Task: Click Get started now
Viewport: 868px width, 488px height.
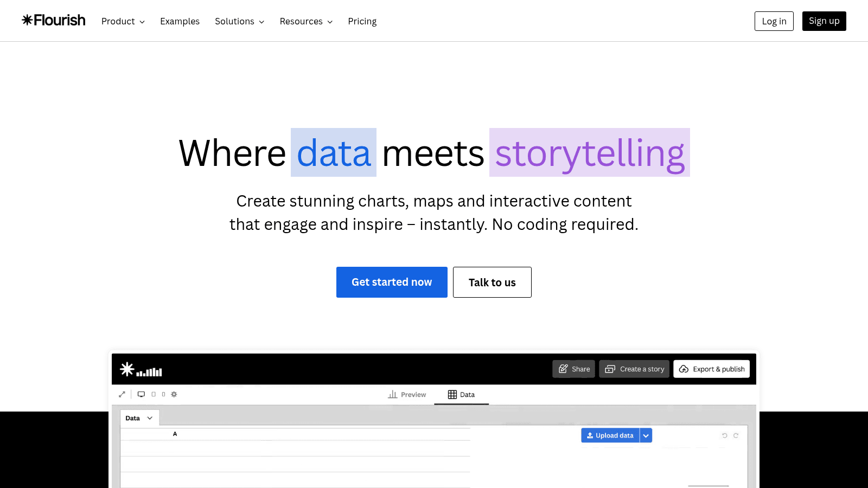Action: [392, 282]
